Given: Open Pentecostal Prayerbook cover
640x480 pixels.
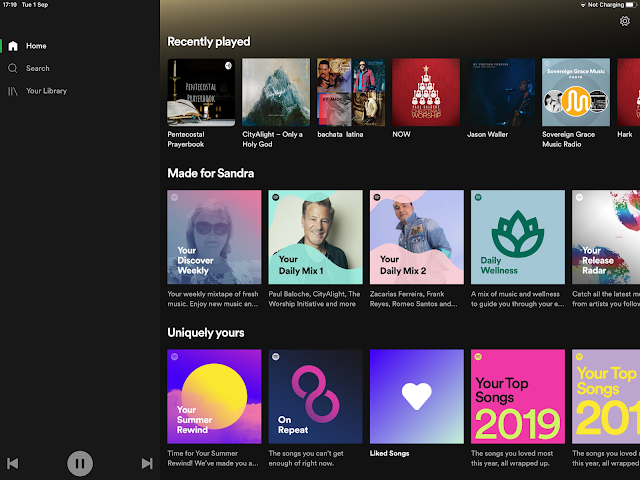Looking at the screenshot, I should (201, 92).
